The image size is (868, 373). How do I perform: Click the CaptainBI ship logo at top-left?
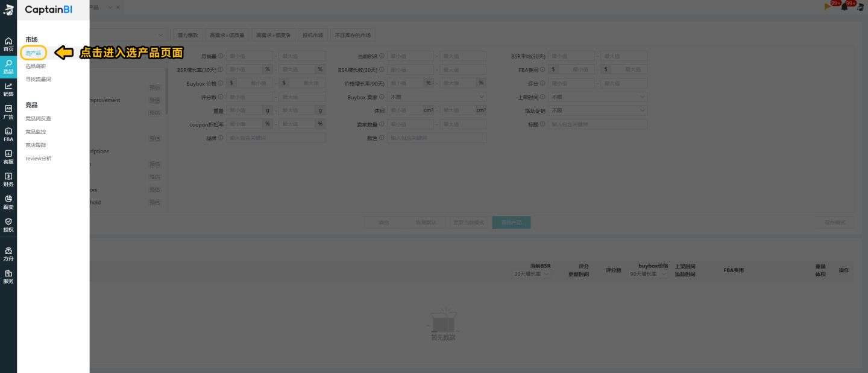click(x=8, y=9)
